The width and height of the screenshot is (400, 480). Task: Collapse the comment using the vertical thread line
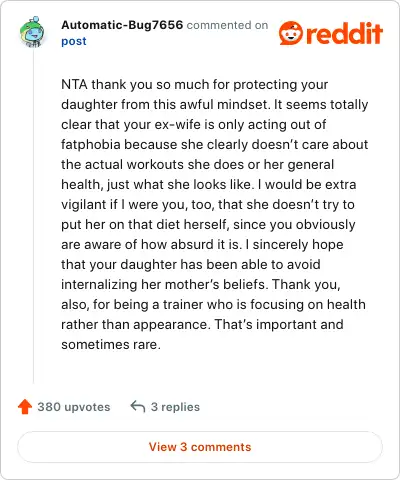coord(33,217)
